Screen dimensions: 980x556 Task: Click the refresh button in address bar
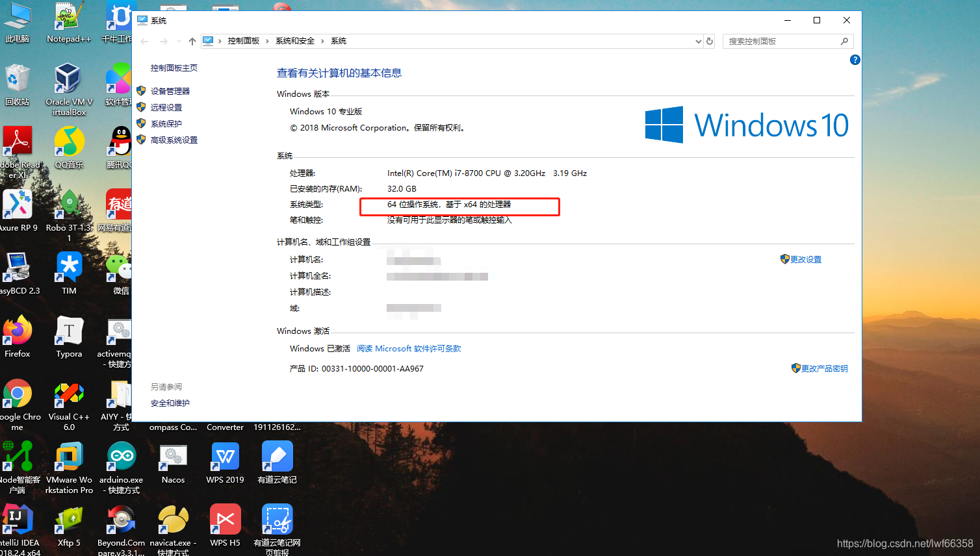tap(710, 41)
